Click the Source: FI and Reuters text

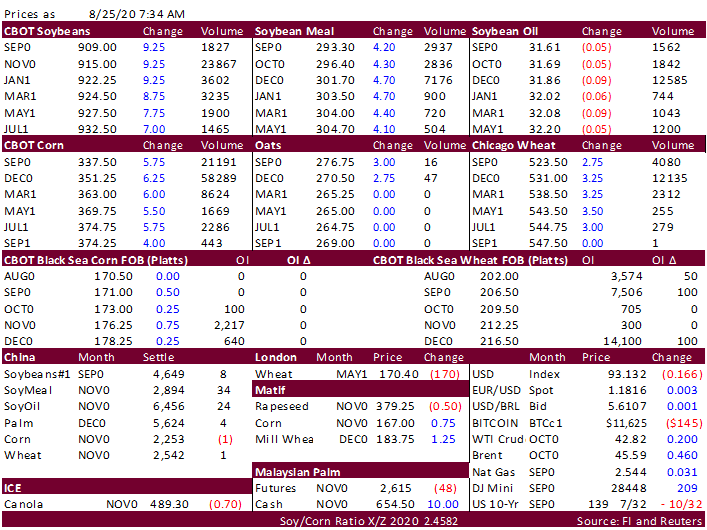point(640,522)
